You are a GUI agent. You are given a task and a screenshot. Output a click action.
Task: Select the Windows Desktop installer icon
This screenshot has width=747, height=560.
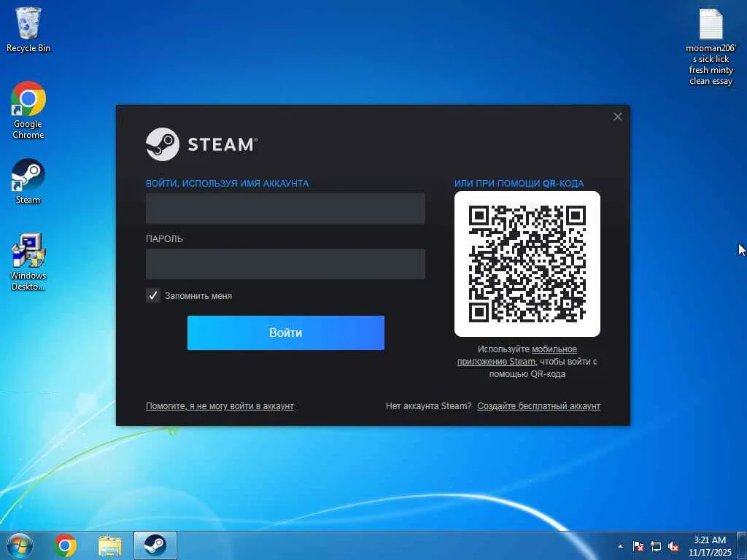click(x=28, y=262)
